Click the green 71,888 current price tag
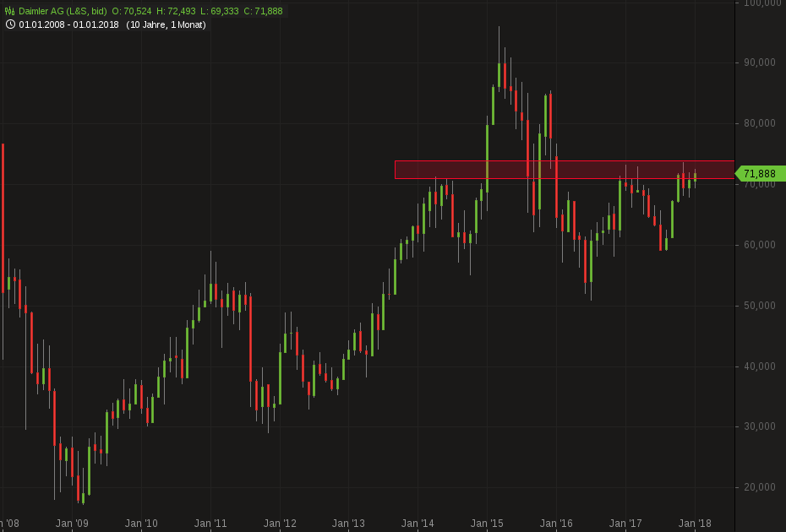The image size is (786, 532). click(x=760, y=174)
